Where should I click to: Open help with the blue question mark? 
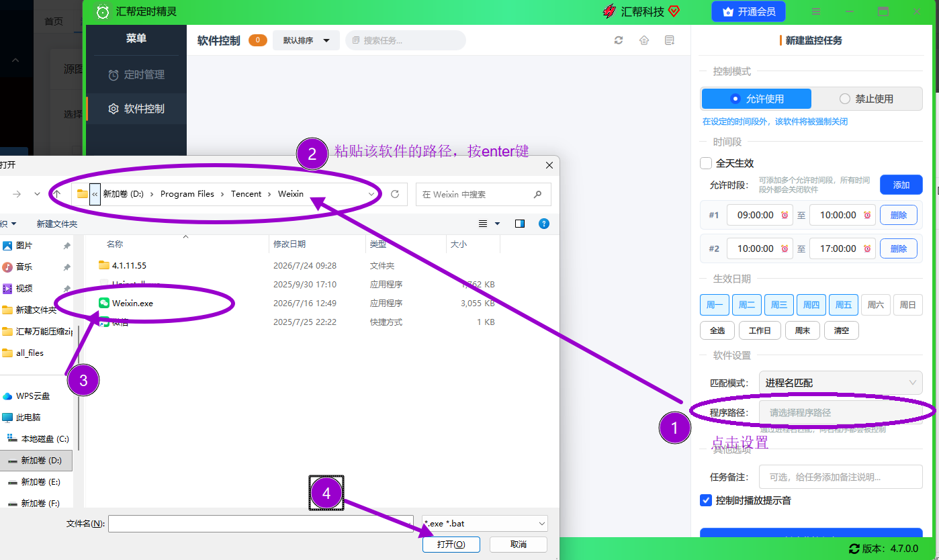tap(544, 224)
